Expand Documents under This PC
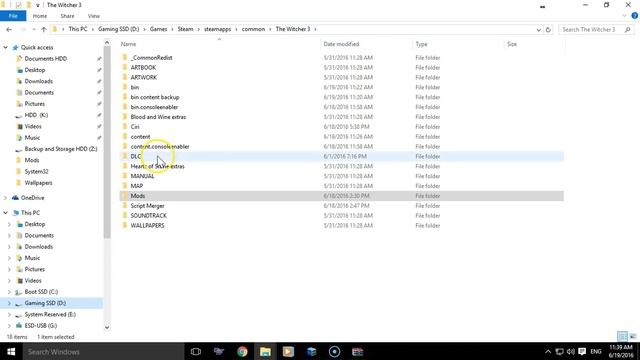 9,236
